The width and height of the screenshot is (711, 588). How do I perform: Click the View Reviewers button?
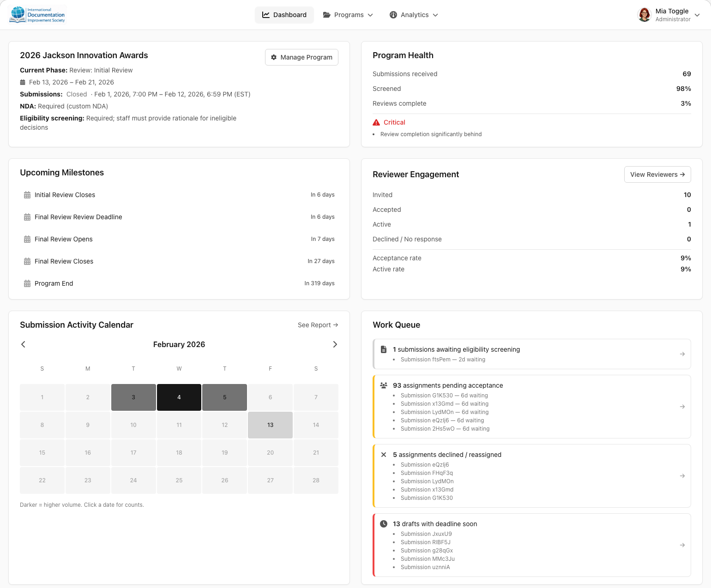click(657, 174)
